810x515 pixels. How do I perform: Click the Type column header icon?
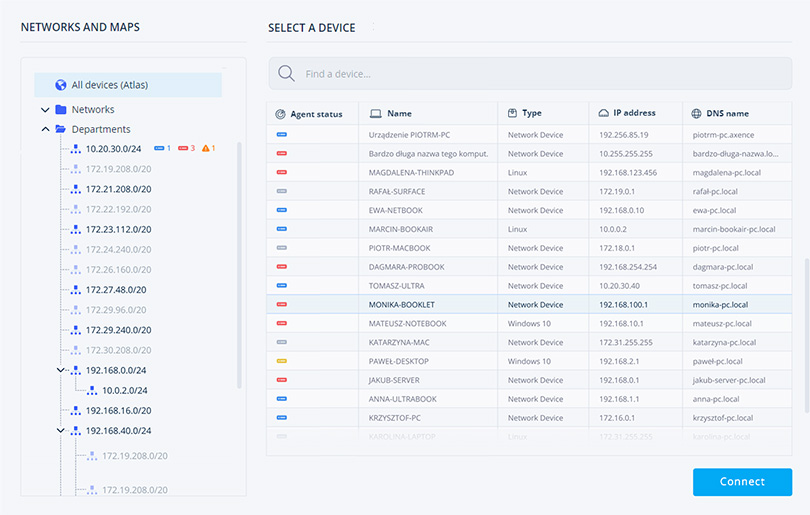click(512, 113)
